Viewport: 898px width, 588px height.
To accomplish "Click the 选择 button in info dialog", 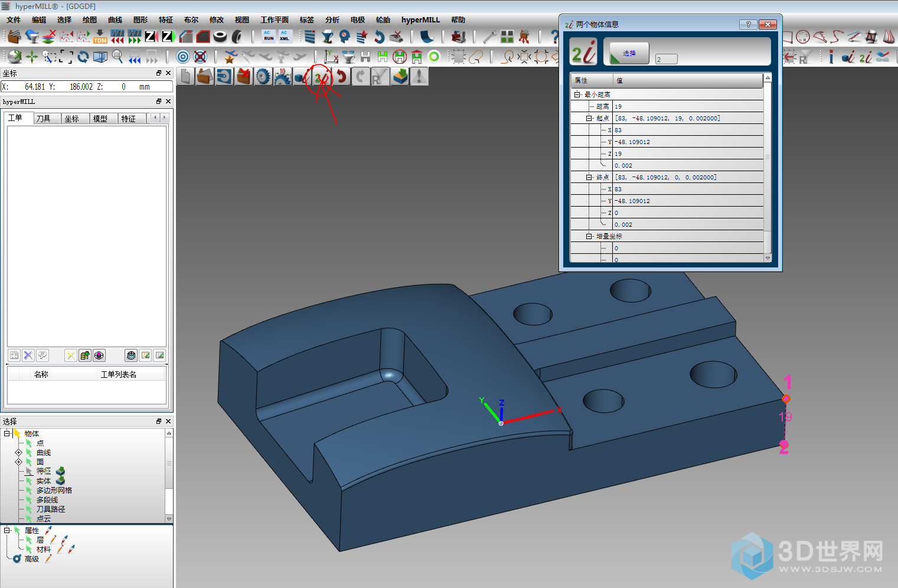I will coord(629,53).
